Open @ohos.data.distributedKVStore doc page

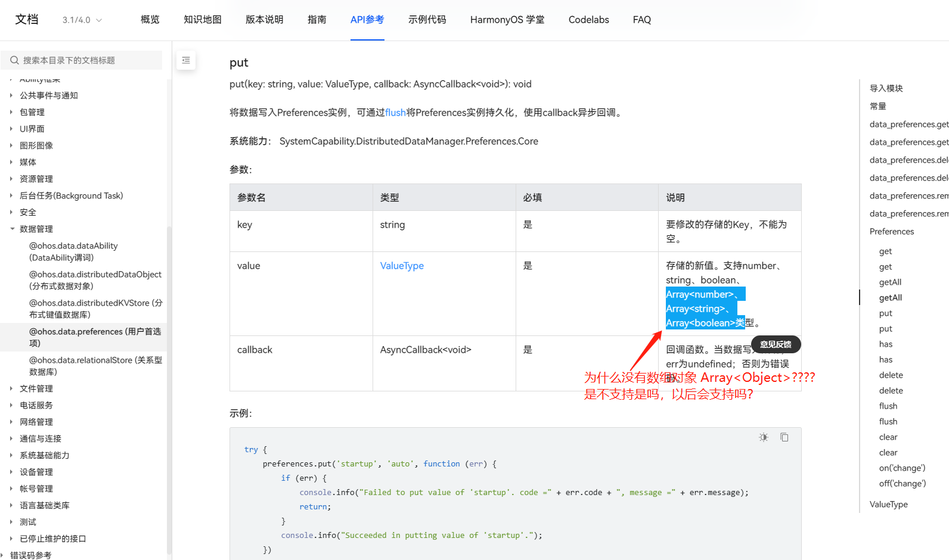tap(95, 309)
